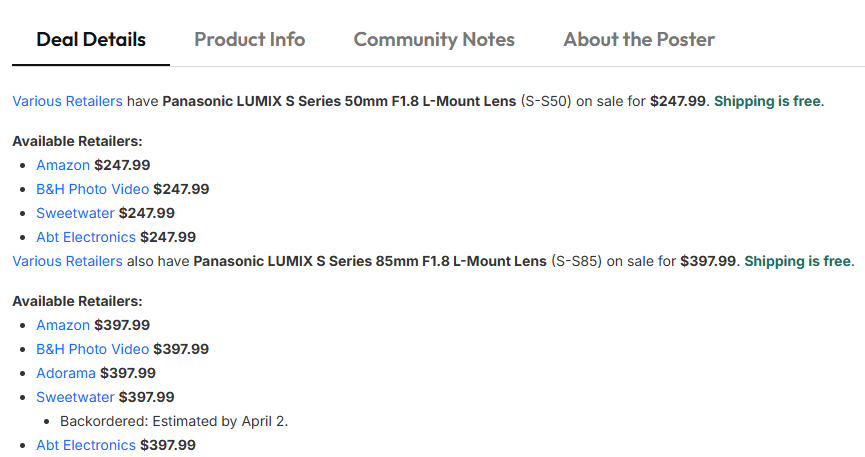Click 50mm F1.8 L-Mount Lens product name
Viewport: 865px width, 457px height.
(x=340, y=101)
